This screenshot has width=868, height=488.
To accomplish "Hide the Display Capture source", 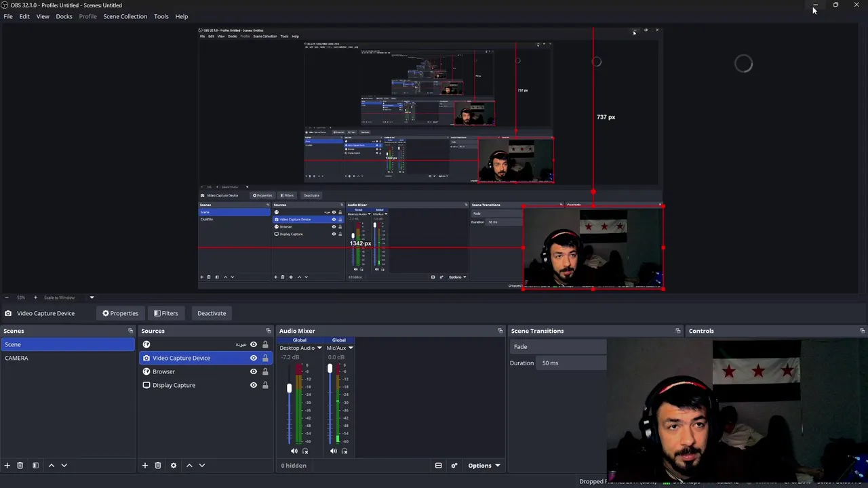I will point(254,385).
